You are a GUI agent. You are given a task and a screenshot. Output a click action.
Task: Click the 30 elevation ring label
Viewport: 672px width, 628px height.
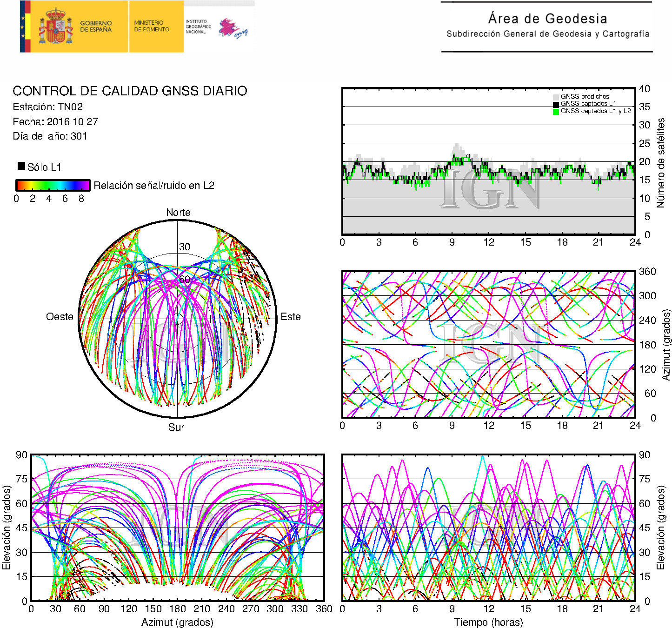(185, 247)
